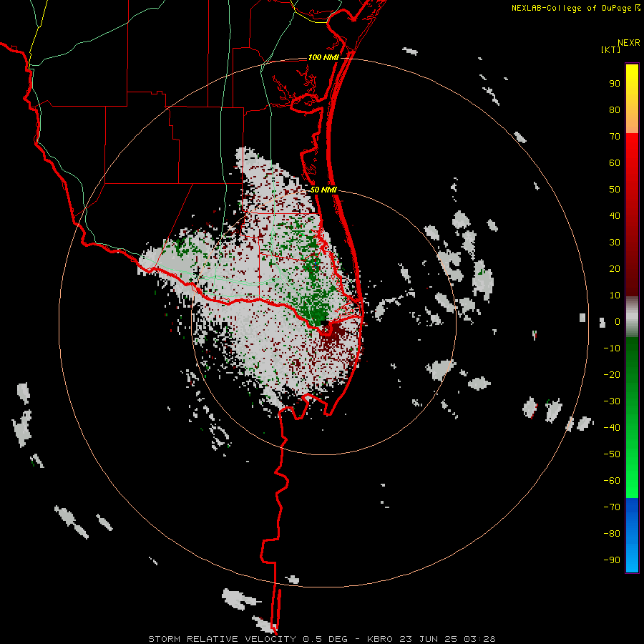The height and width of the screenshot is (644, 644).
Task: Click the 0 value on the velocity scale
Action: pyautogui.click(x=618, y=322)
